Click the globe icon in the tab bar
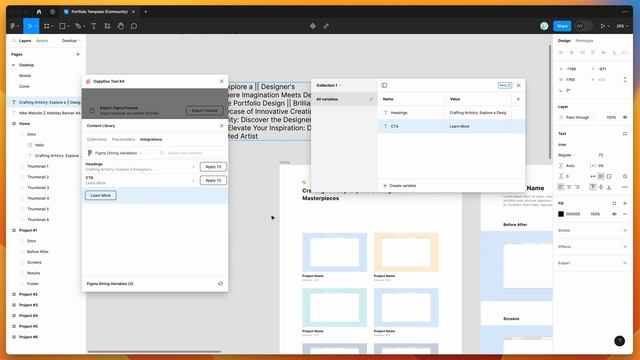The height and width of the screenshot is (360, 640). tap(53, 12)
